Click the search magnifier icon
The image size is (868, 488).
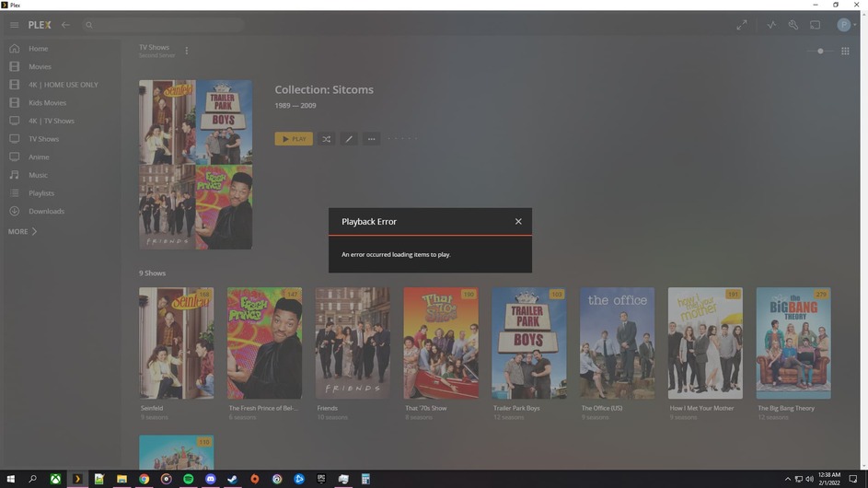tap(89, 25)
